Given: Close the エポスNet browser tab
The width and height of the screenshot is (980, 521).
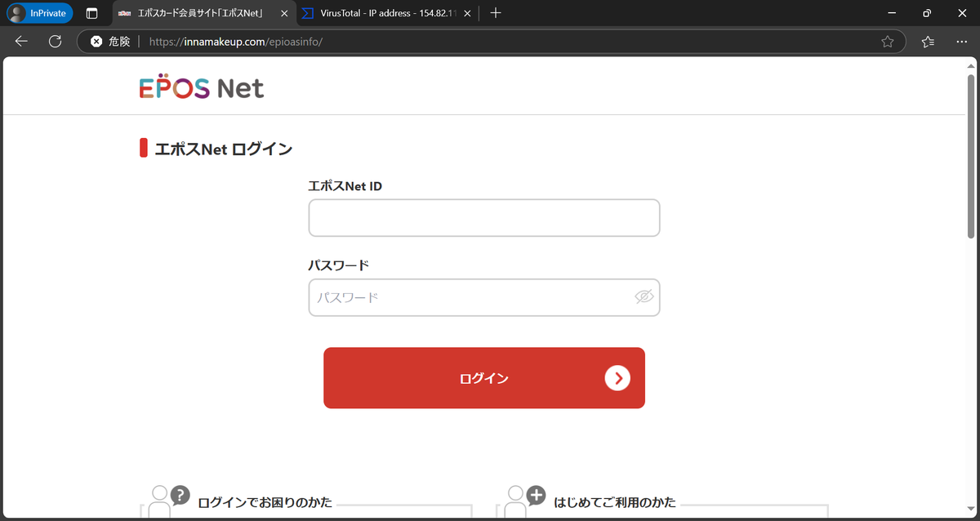Looking at the screenshot, I should (283, 13).
